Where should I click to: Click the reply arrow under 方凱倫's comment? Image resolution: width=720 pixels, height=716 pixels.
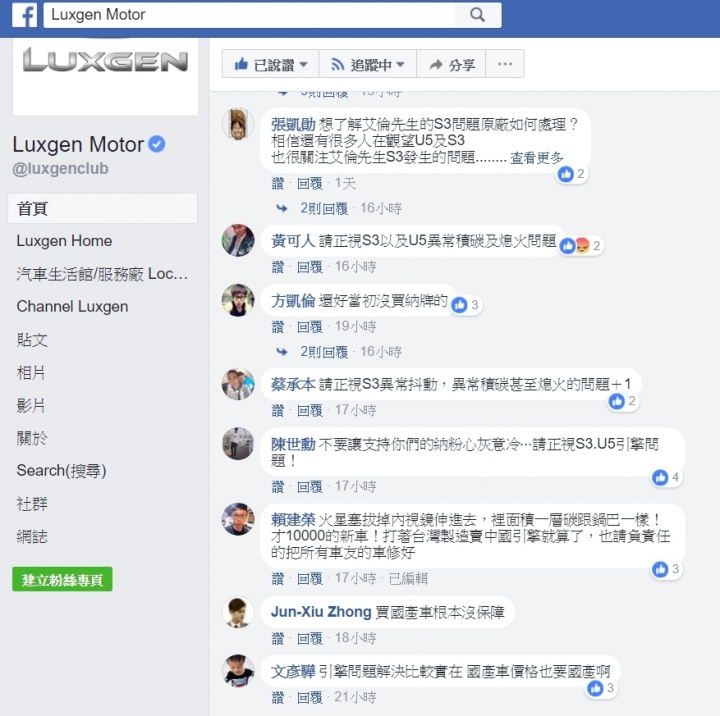282,352
